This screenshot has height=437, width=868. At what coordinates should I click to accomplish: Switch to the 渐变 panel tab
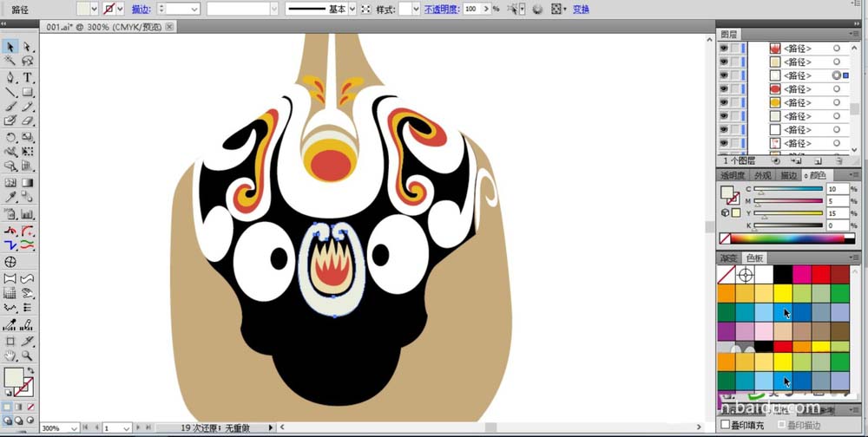[728, 258]
